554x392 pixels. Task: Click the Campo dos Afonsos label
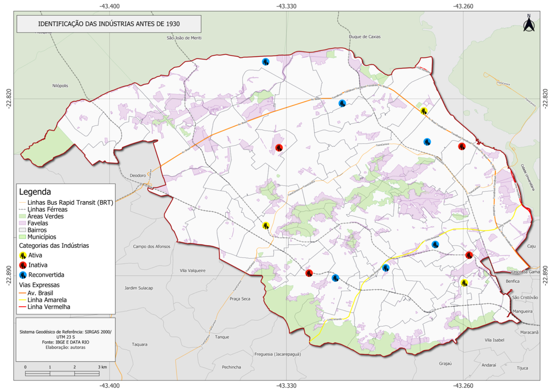pos(152,246)
